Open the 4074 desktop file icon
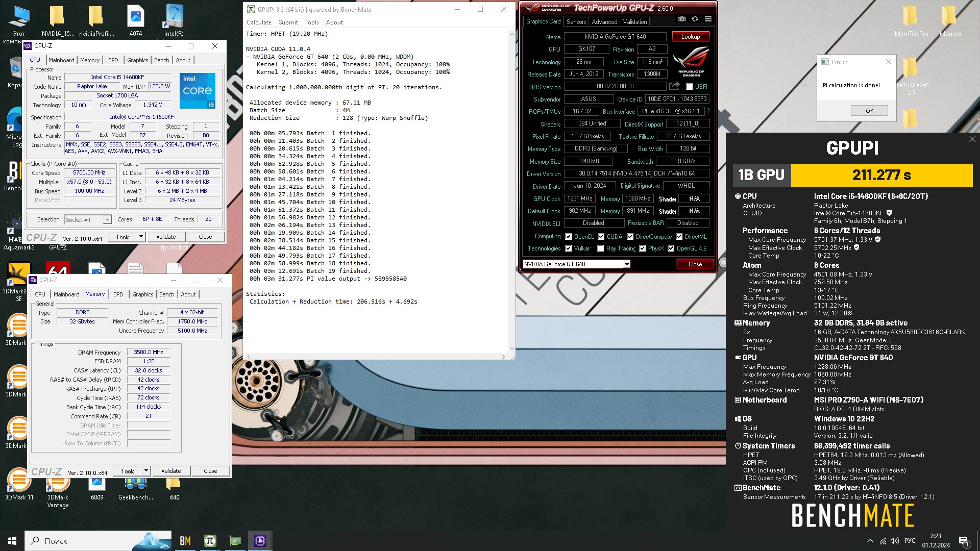Viewport: 980px width, 551px height. (x=135, y=20)
